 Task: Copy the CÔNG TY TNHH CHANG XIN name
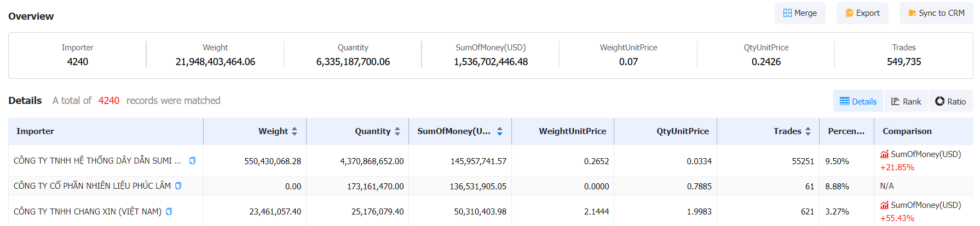pyautogui.click(x=169, y=212)
